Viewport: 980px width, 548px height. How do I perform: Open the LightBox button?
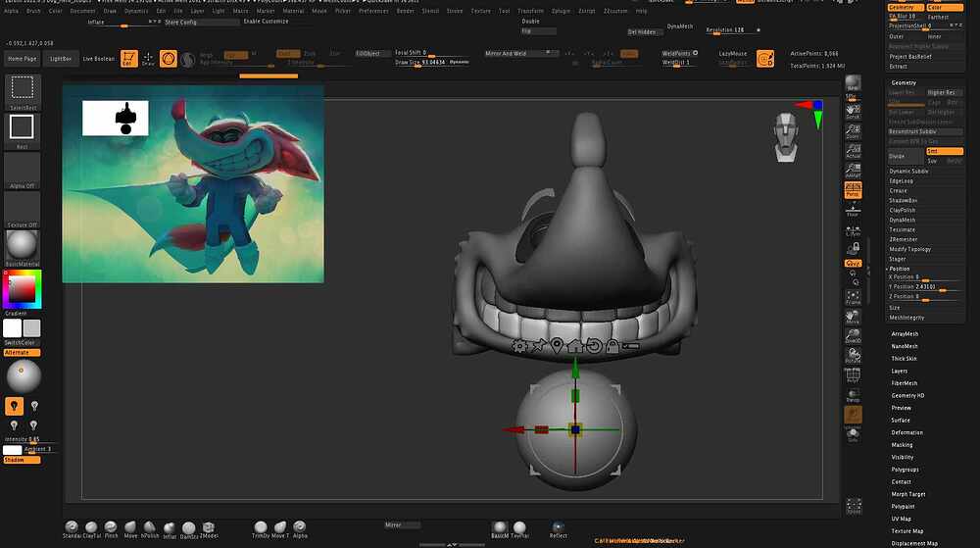61,59
